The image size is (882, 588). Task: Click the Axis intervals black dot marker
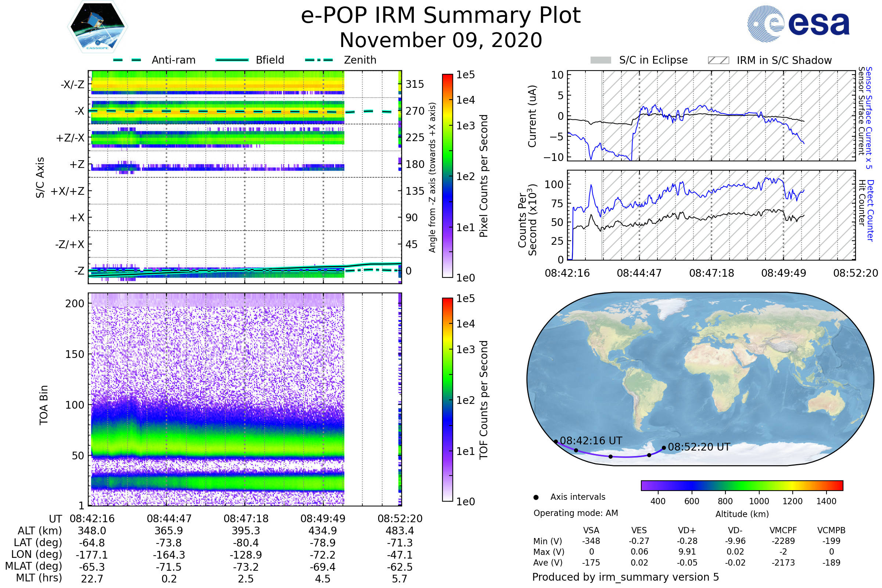536,497
